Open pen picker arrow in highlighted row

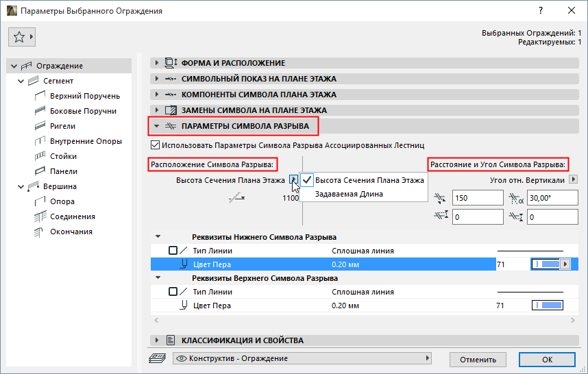click(x=565, y=264)
